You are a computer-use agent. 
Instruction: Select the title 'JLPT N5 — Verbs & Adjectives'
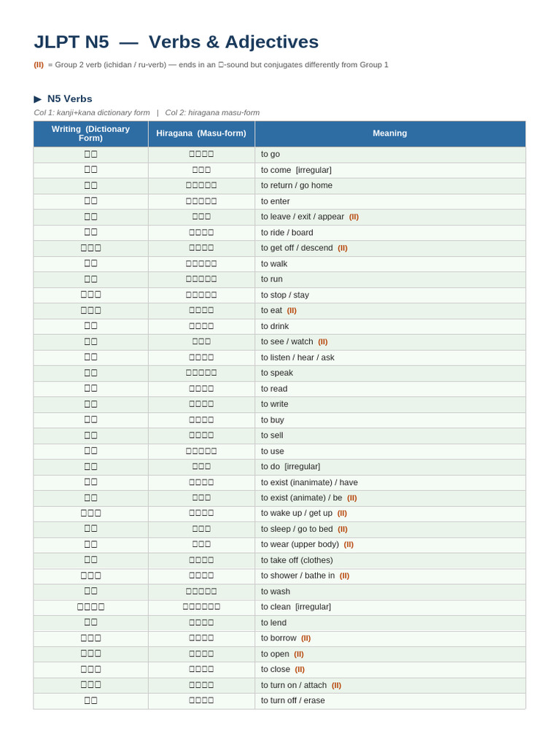click(176, 42)
